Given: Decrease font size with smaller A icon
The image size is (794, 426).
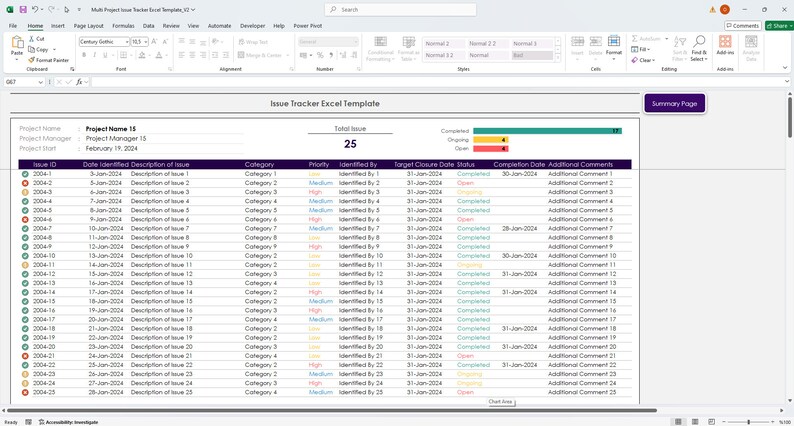Looking at the screenshot, I should point(165,42).
